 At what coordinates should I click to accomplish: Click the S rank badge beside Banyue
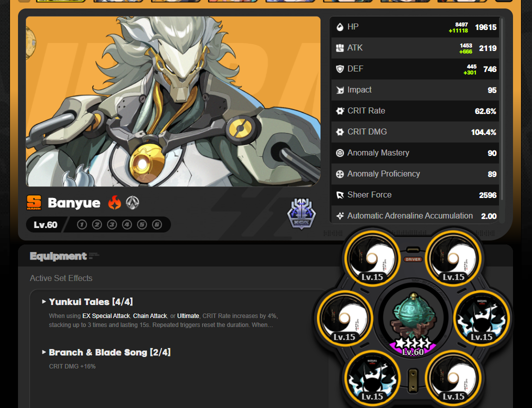[34, 203]
